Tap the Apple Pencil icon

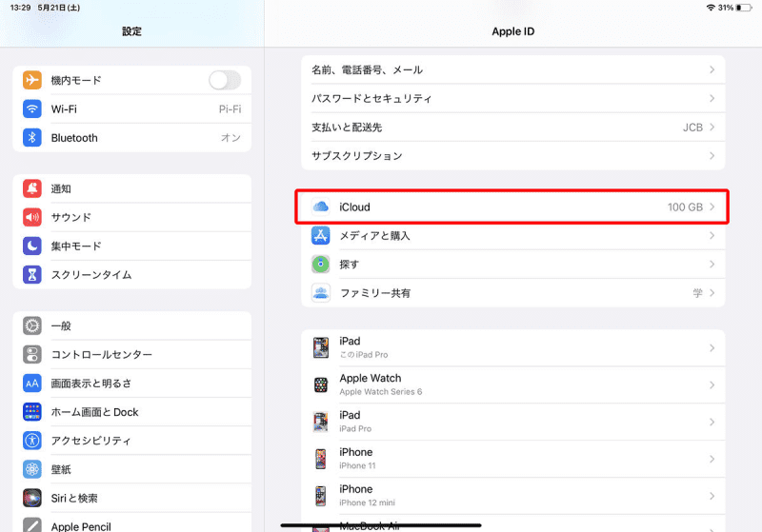pyautogui.click(x=32, y=524)
